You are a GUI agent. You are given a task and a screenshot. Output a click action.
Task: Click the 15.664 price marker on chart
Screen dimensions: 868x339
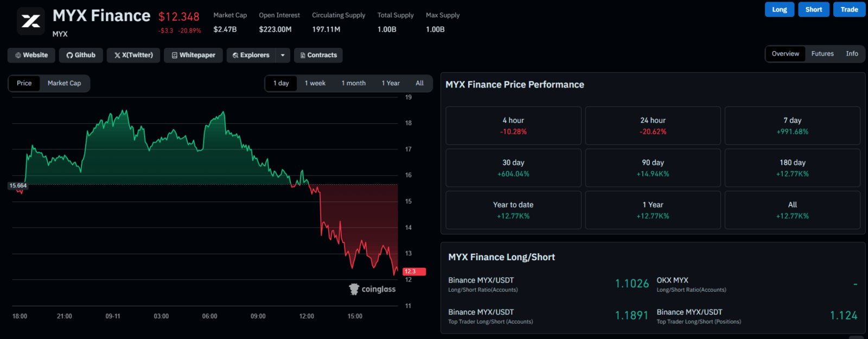(x=18, y=186)
